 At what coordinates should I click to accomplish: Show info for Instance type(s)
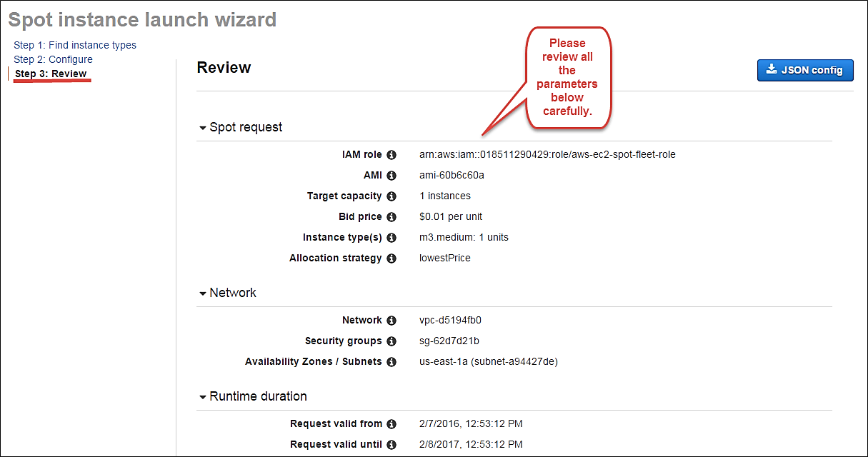tap(391, 237)
